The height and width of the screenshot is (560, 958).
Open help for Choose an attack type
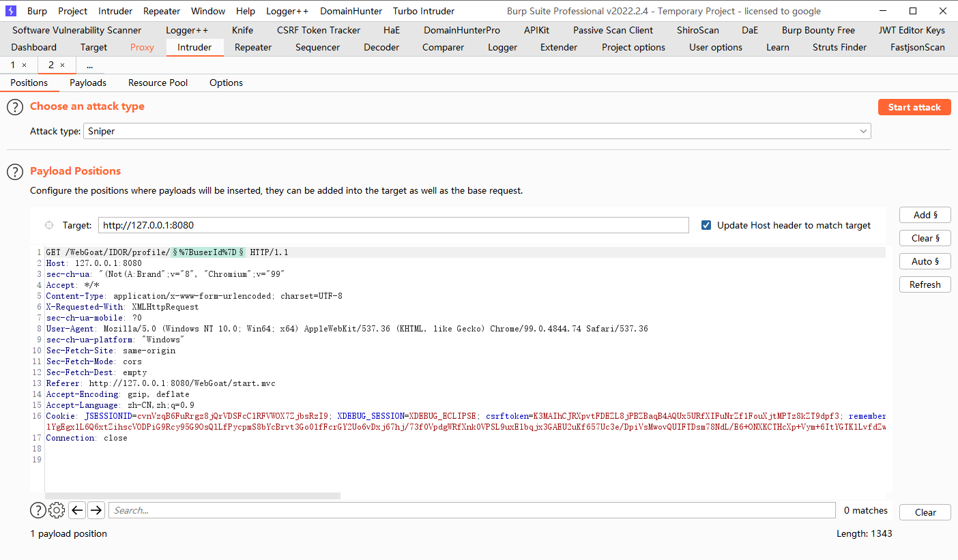pos(15,107)
